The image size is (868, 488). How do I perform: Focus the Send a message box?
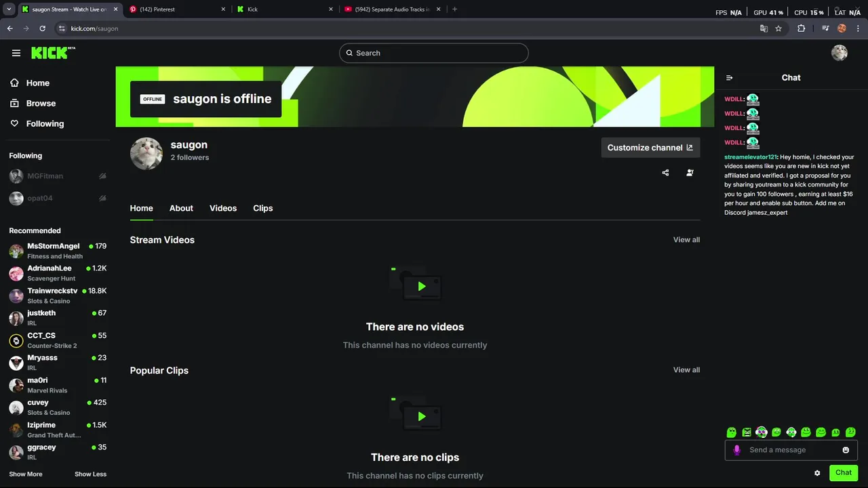point(790,450)
